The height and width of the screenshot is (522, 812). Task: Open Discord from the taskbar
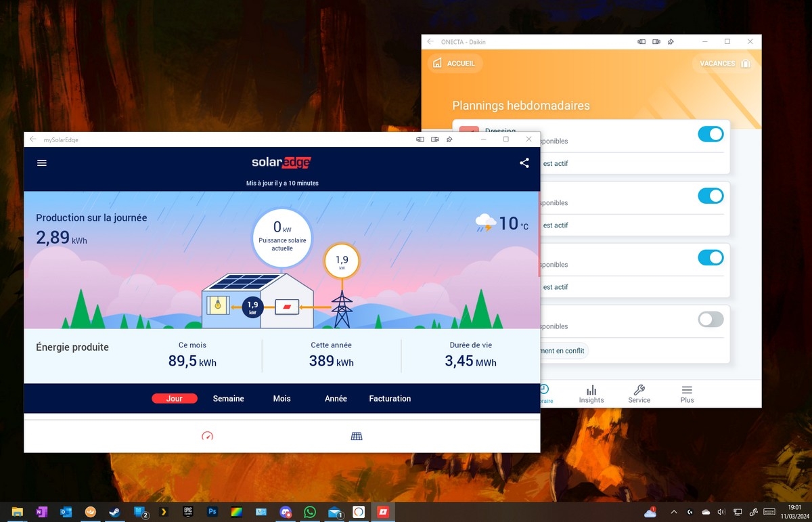286,513
